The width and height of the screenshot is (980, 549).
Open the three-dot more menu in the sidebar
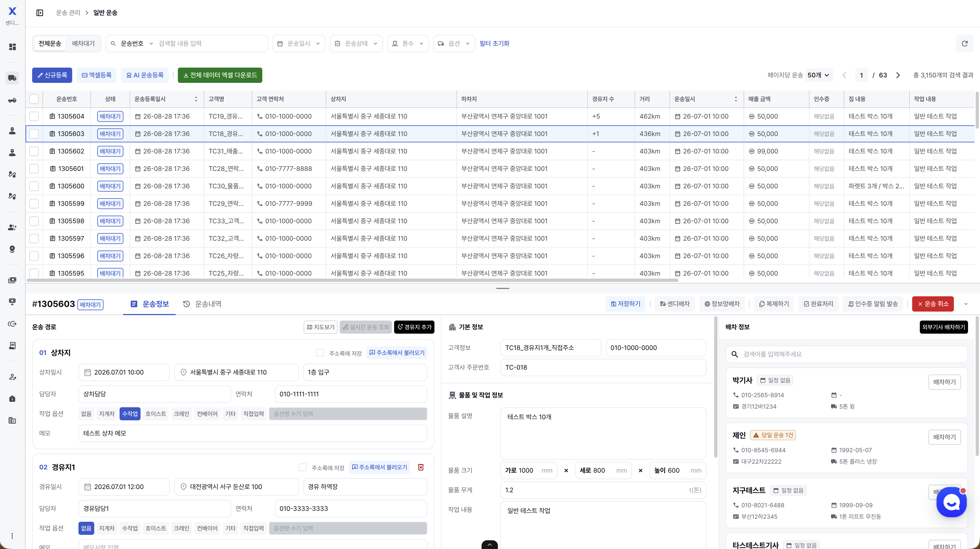click(x=13, y=536)
